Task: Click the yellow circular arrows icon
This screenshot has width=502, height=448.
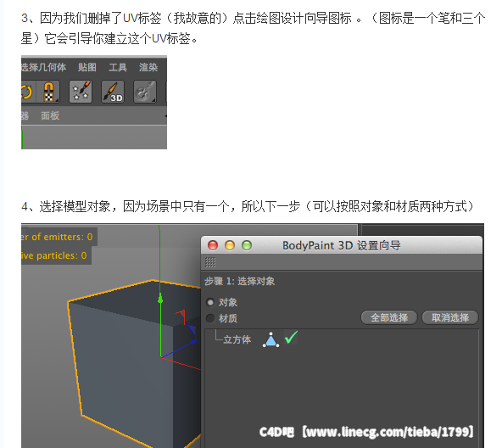Action: (27, 92)
